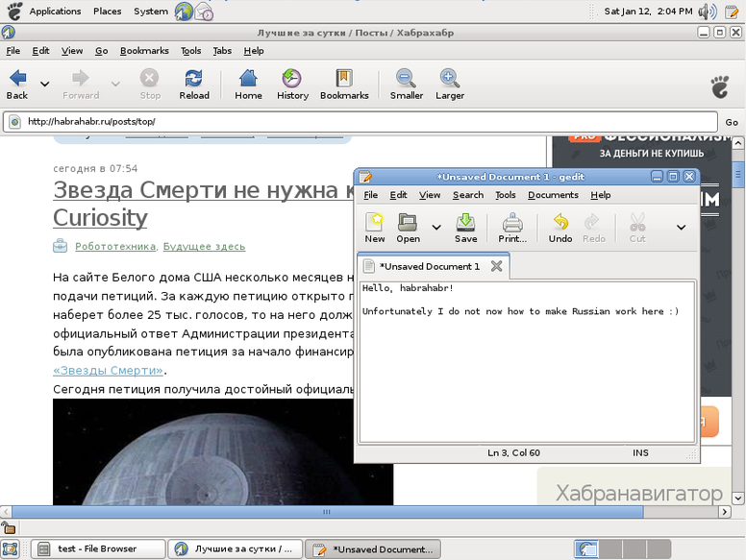Open the browser Tools menu

[x=190, y=51]
